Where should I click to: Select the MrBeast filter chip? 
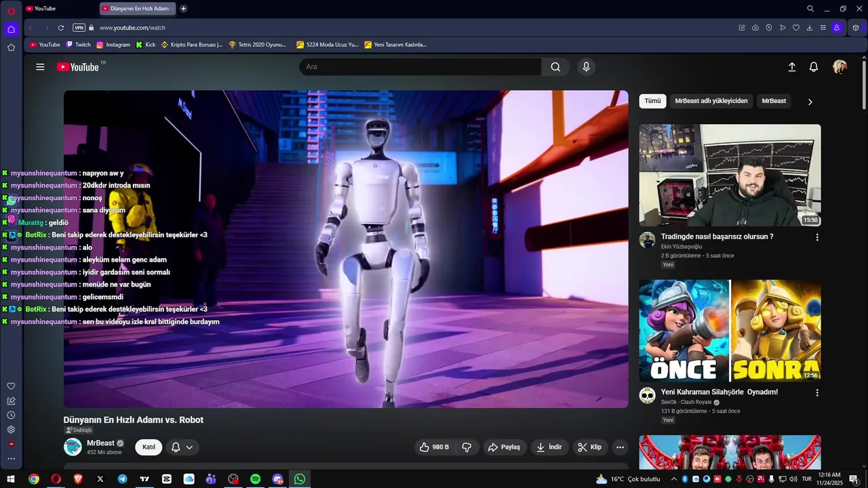774,101
